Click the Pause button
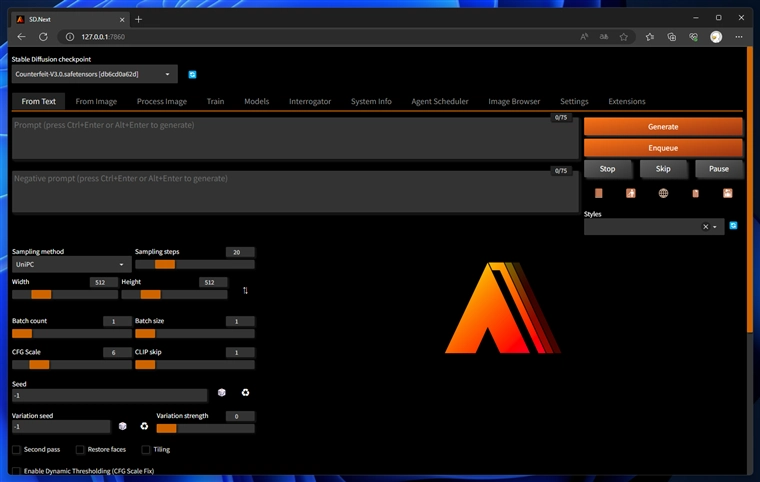760x482 pixels. pos(719,169)
